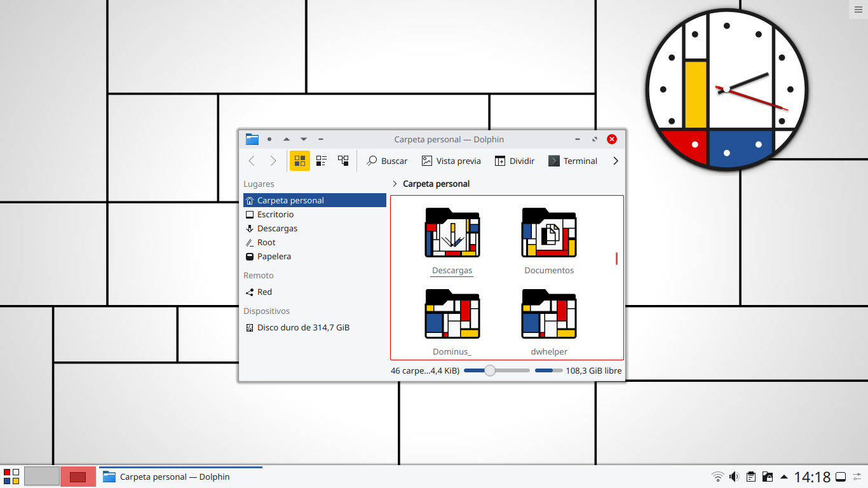Image resolution: width=868 pixels, height=488 pixels.
Task: Adjust the icon zoom slider
Action: click(x=497, y=370)
